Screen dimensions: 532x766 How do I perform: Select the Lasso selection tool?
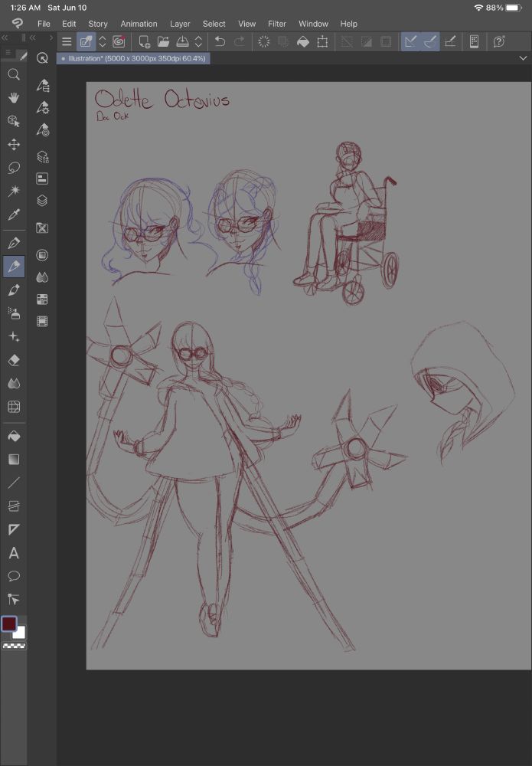14,168
